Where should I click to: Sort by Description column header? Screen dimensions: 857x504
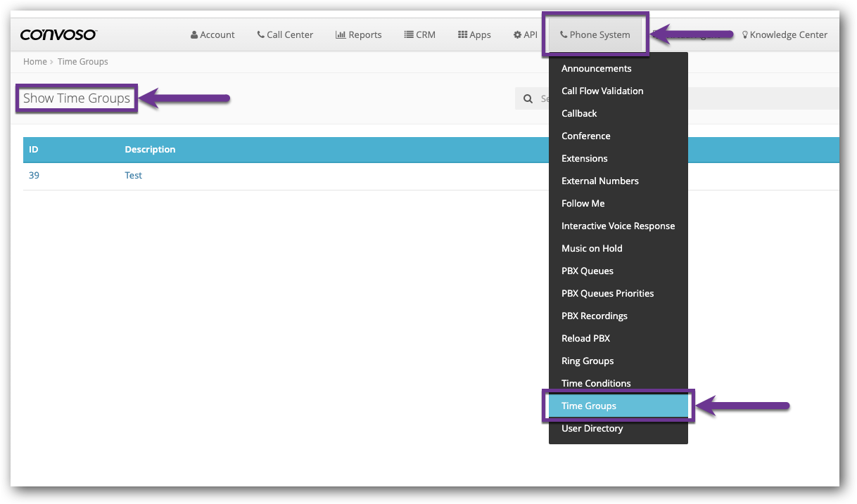click(150, 149)
